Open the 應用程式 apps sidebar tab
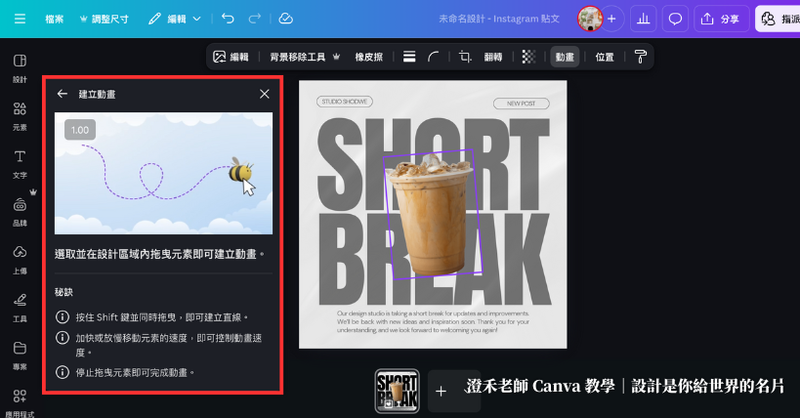 tap(20, 403)
